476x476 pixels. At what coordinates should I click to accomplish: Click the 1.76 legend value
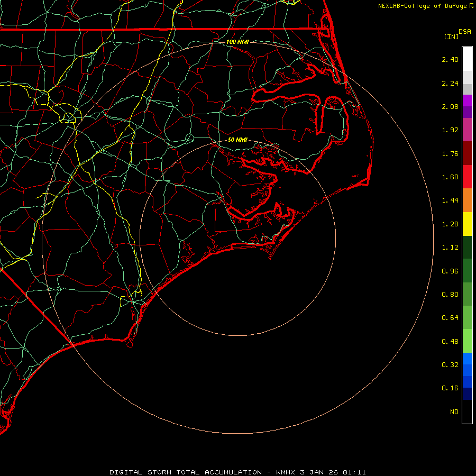click(450, 153)
